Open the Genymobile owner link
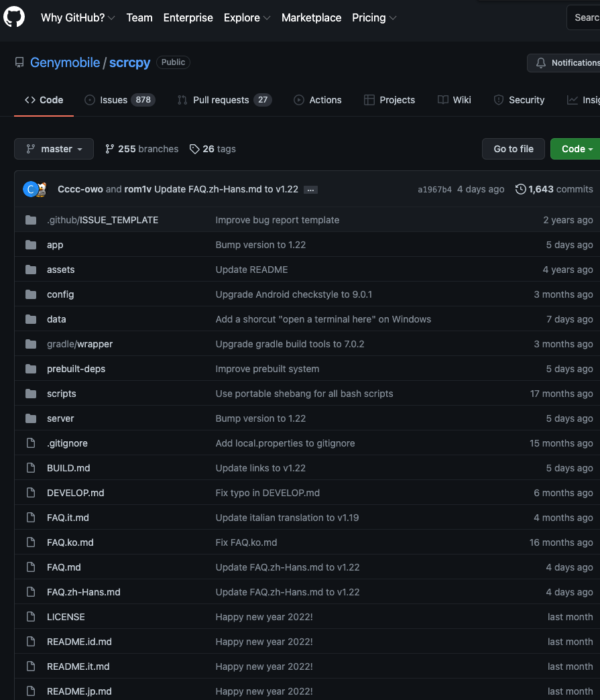This screenshot has height=700, width=600. (x=65, y=62)
